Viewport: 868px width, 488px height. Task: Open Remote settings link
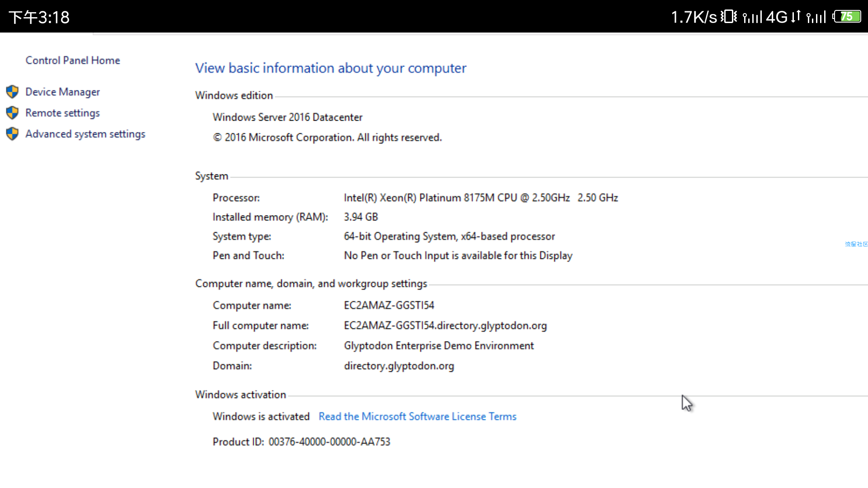[x=62, y=113]
